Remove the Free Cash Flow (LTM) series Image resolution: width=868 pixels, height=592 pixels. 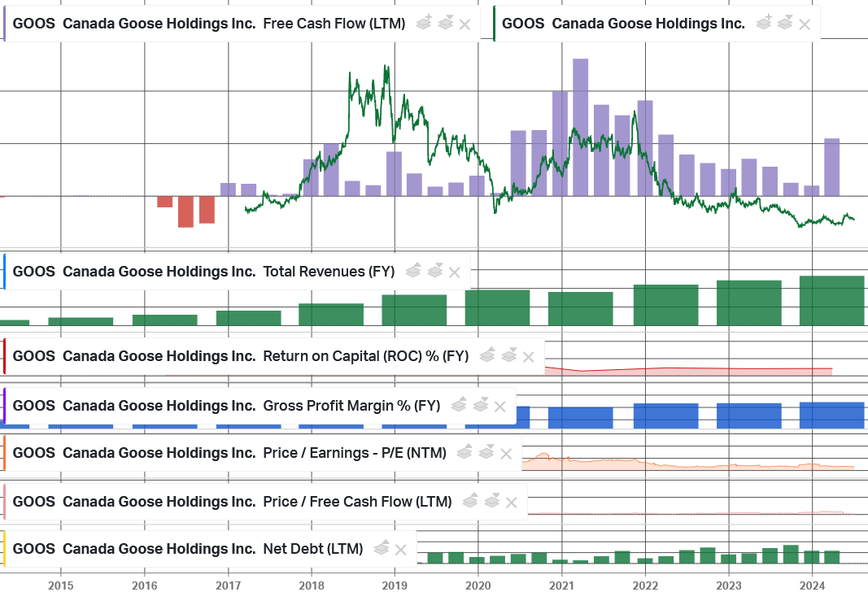[x=465, y=24]
